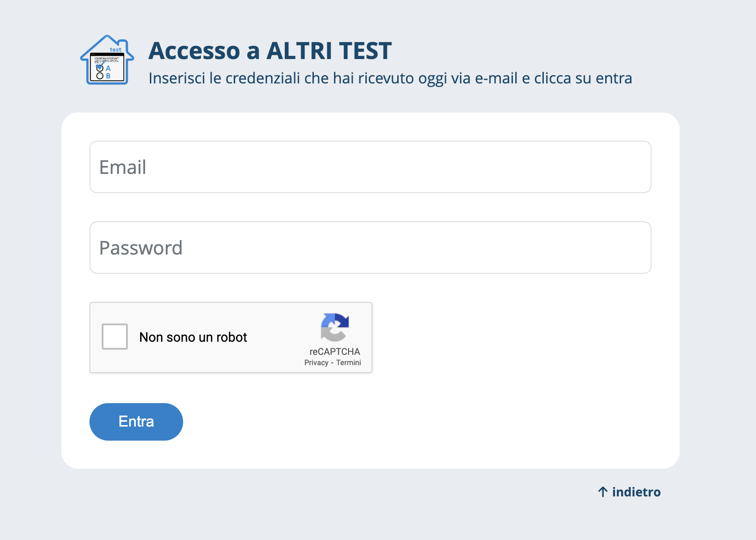Click the reCAPTCHA arrows logo
This screenshot has height=540, width=756.
(335, 327)
